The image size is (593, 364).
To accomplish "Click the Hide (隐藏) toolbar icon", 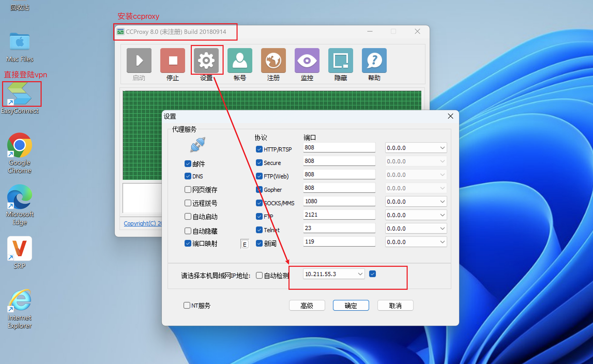I will [340, 60].
